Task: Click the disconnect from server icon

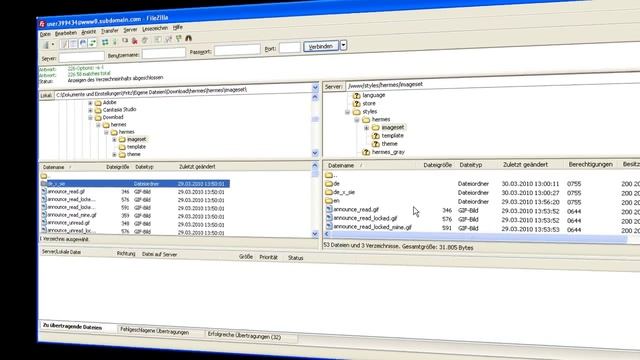Action: pyautogui.click(x=135, y=40)
